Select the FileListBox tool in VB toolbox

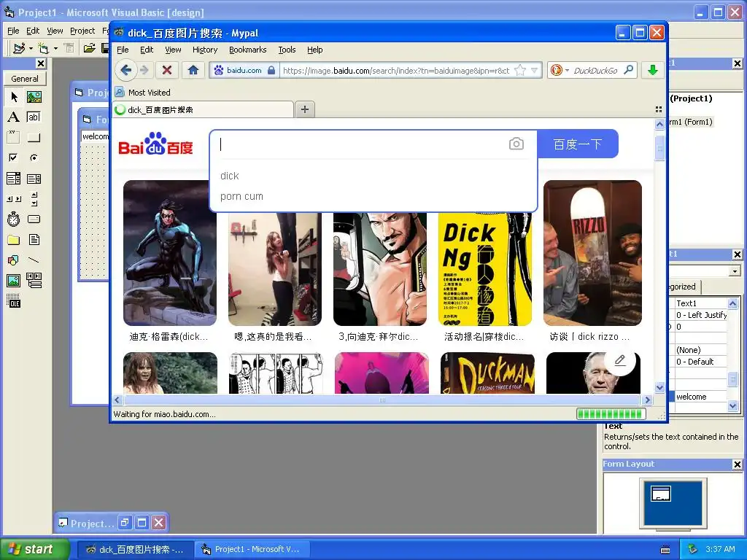34,239
